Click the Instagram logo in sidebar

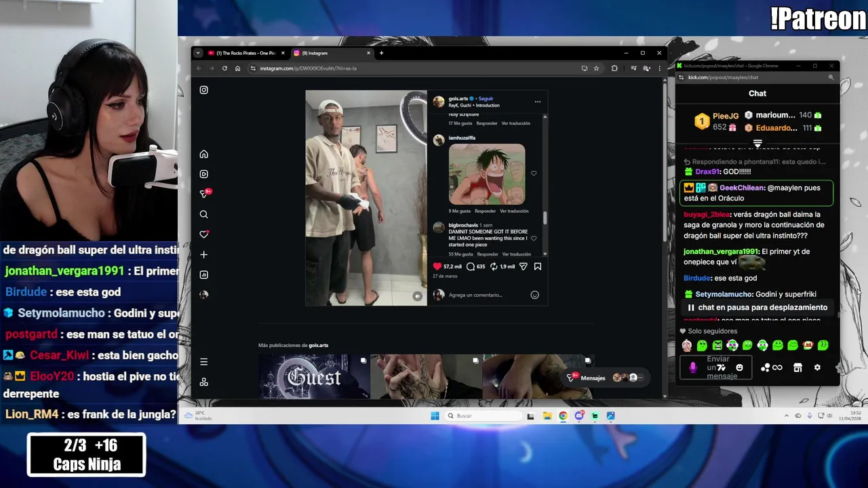(203, 89)
